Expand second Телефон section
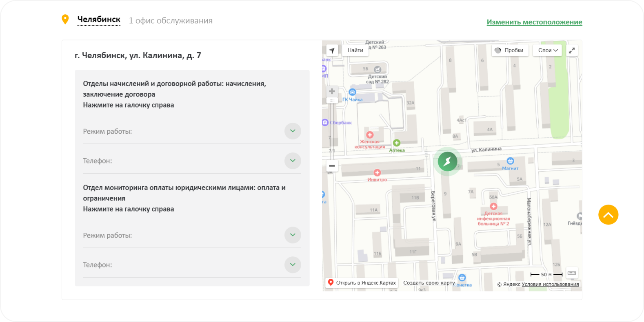 [293, 265]
